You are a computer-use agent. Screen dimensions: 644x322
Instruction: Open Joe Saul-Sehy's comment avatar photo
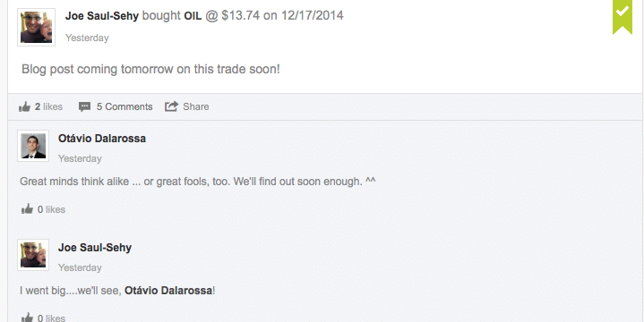click(33, 255)
